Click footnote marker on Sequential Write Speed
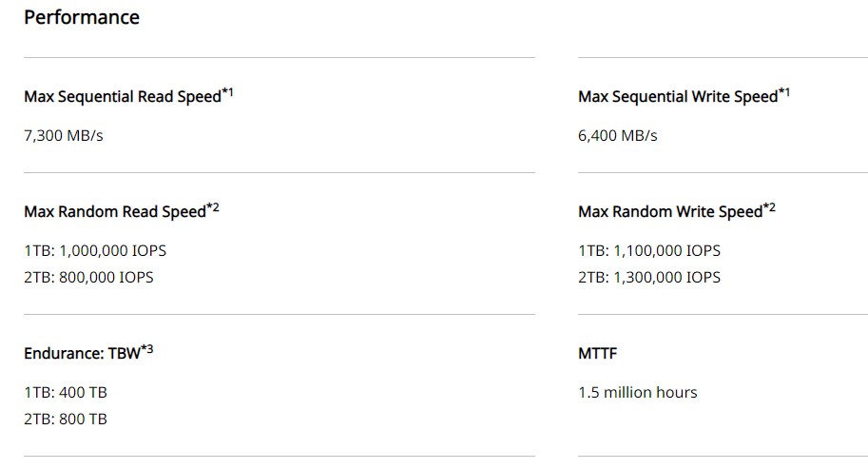This screenshot has width=868, height=469. (783, 92)
